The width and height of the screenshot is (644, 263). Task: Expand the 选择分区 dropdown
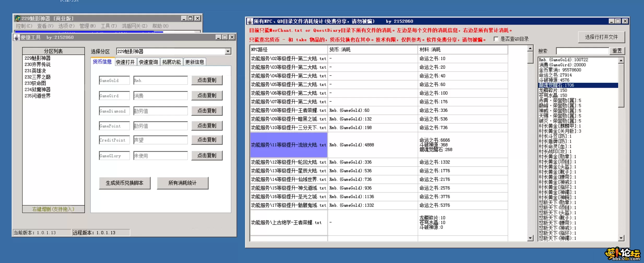point(228,52)
